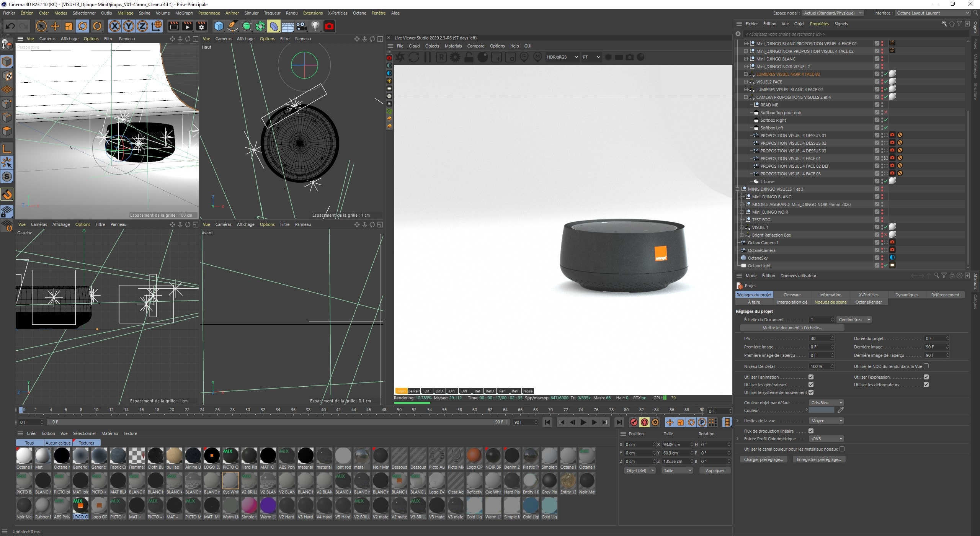Open the Spline Pen tool
980x536 pixels.
point(232,26)
